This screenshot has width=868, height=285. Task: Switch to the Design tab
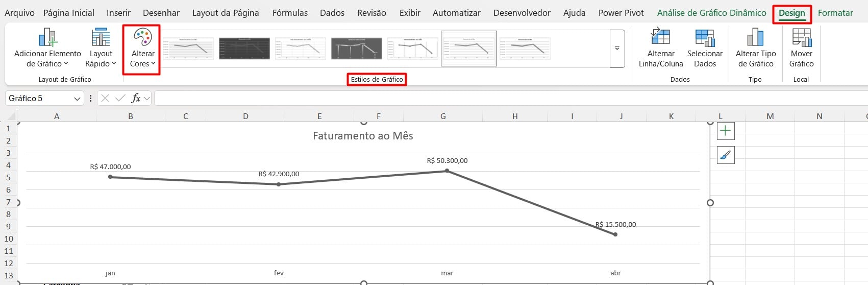[791, 13]
